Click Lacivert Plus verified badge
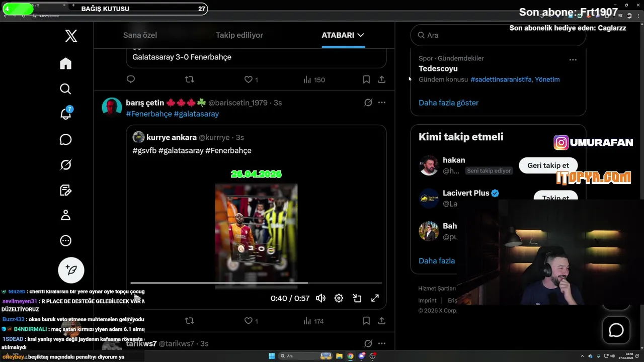The height and width of the screenshot is (362, 644). (495, 193)
